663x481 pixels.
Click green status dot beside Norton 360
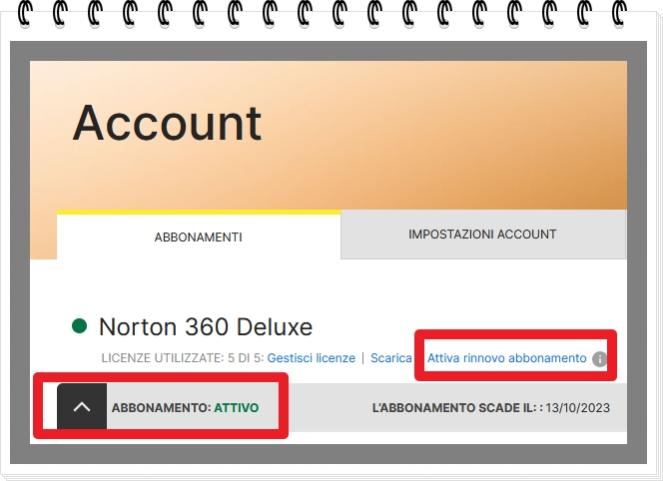coord(79,326)
